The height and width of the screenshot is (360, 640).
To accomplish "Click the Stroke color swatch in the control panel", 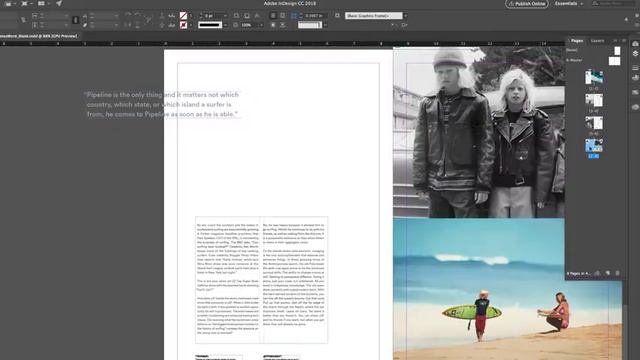I will [183, 25].
